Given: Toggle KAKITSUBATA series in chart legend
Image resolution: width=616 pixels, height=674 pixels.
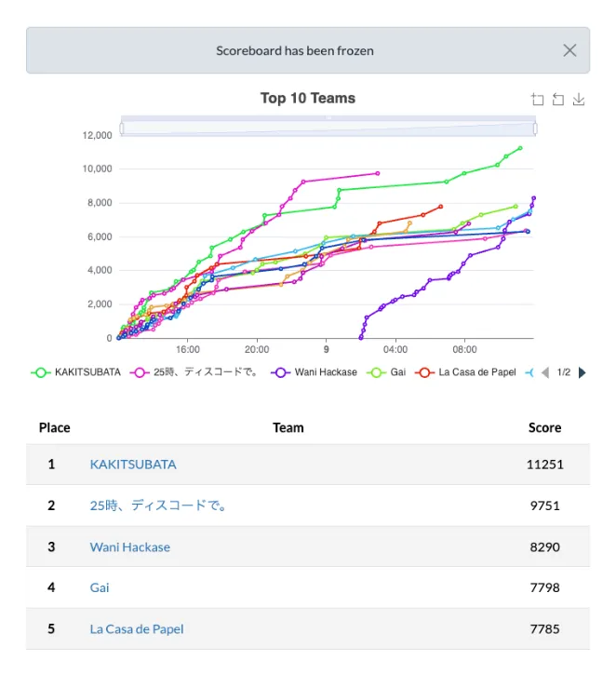Looking at the screenshot, I should (76, 372).
